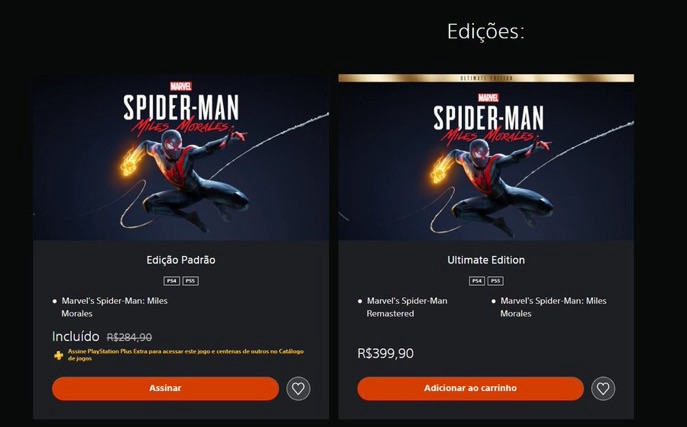Click the crossed-out R$284,90 price

coord(129,337)
